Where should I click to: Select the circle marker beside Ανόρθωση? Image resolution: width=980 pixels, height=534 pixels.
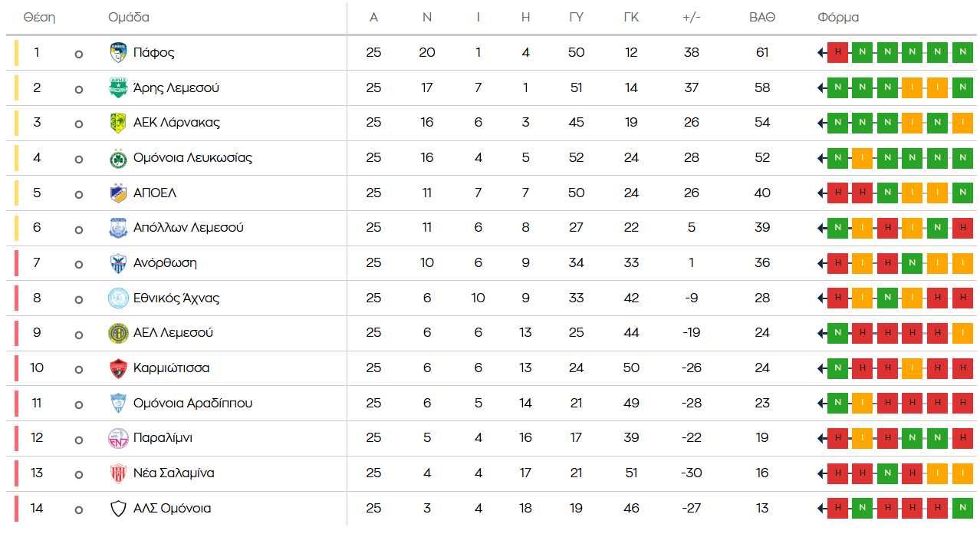[78, 265]
